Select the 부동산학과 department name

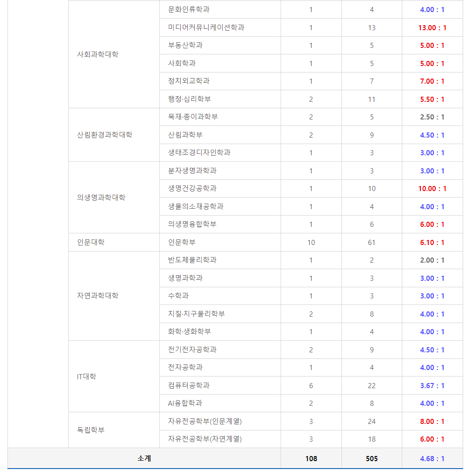[x=184, y=45]
